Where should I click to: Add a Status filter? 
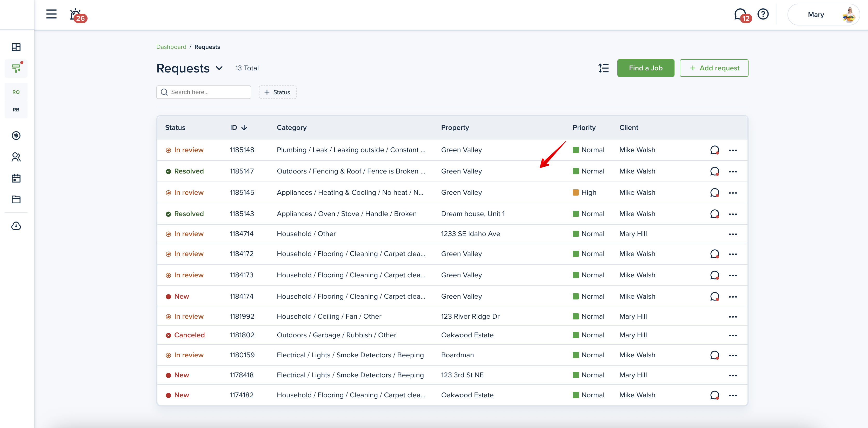point(277,92)
